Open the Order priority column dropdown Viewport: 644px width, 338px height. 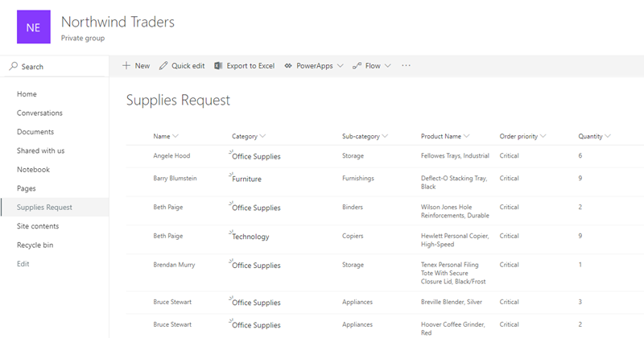545,136
